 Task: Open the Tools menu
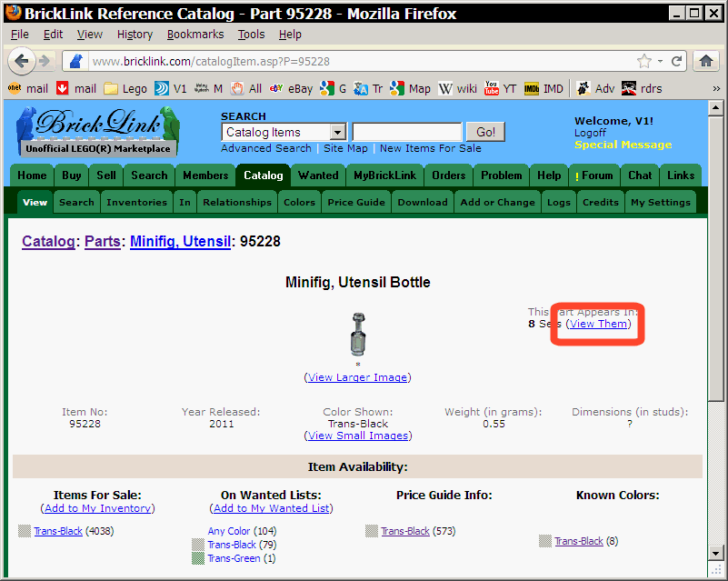coord(251,35)
